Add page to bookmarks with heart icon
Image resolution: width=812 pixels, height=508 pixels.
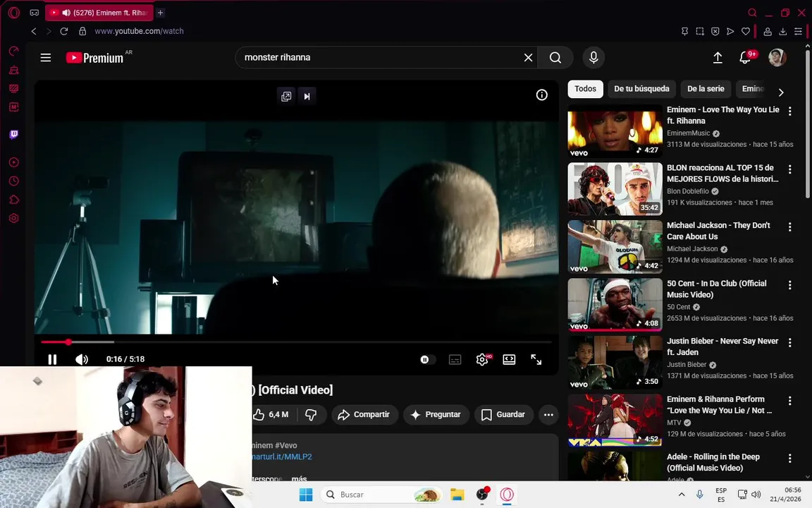click(x=746, y=31)
